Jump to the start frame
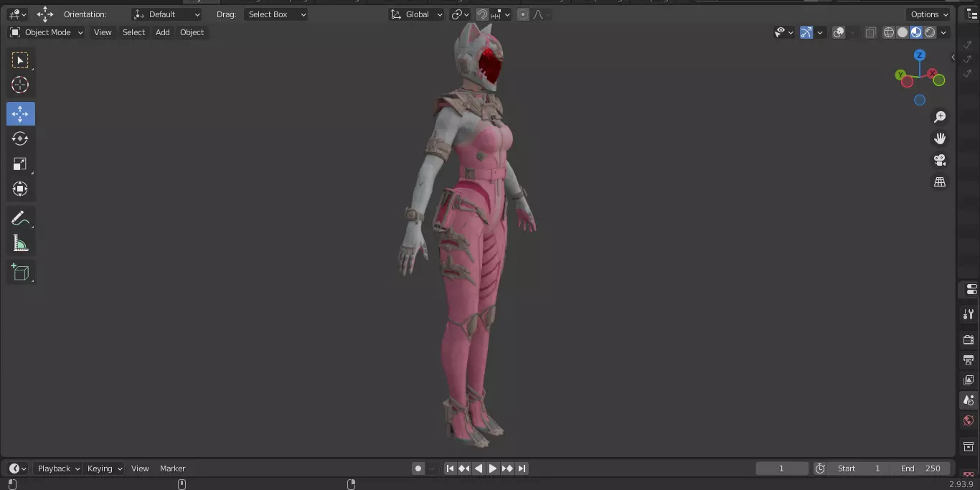980x490 pixels. [x=450, y=468]
